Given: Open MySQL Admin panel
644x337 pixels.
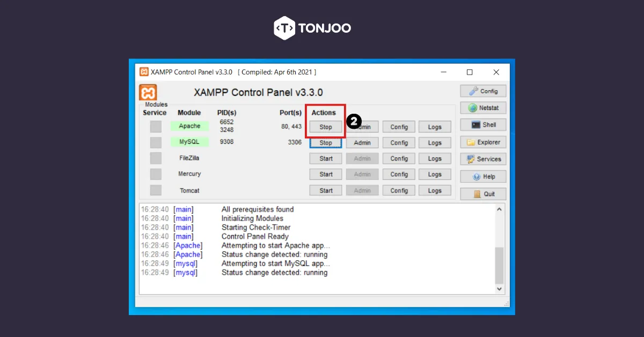Looking at the screenshot, I should 362,142.
